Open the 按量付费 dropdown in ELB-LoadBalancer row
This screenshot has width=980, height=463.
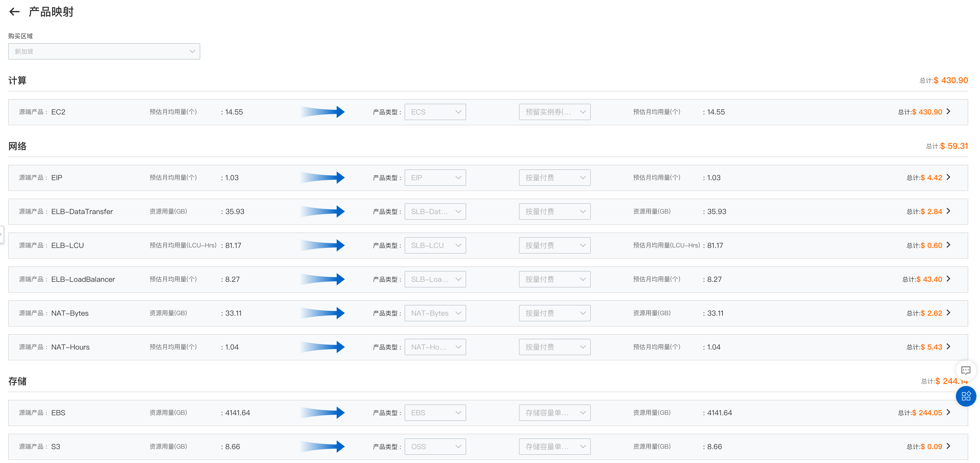[555, 279]
